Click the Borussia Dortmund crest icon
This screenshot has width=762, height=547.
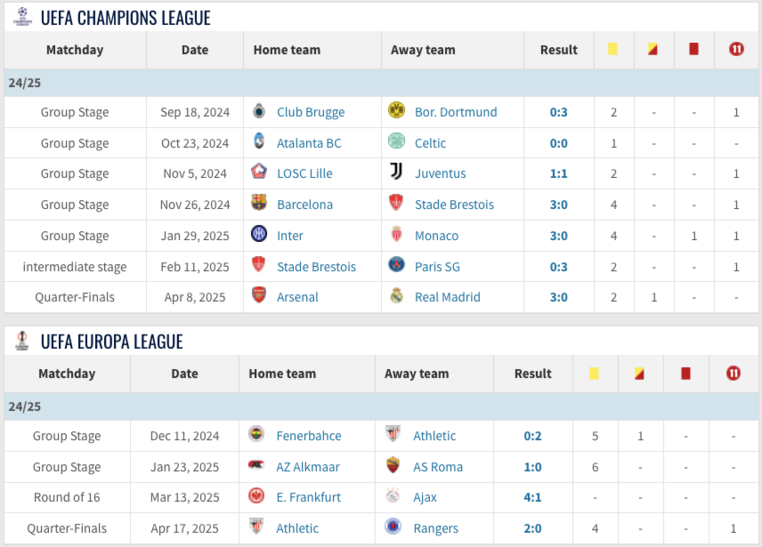[396, 112]
